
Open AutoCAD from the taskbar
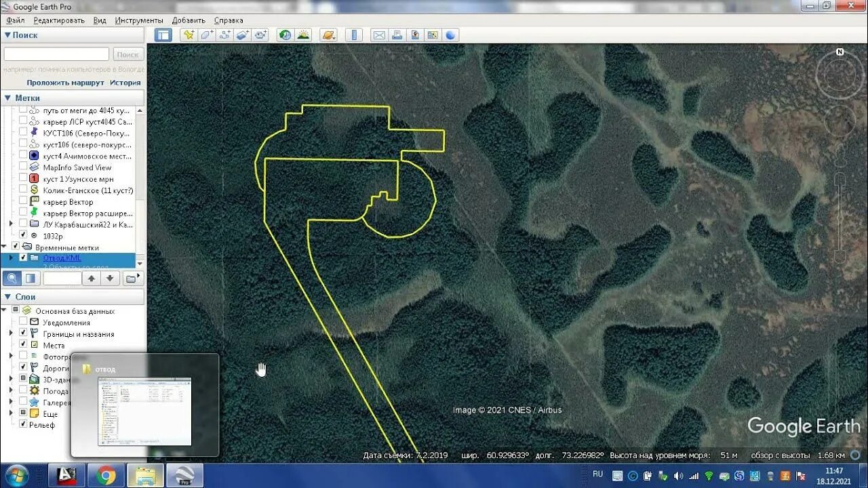[66, 475]
